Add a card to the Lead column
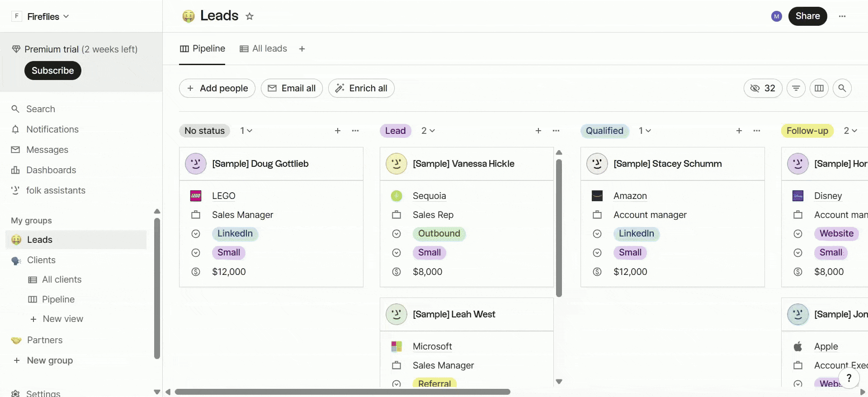The width and height of the screenshot is (868, 397). click(x=538, y=131)
